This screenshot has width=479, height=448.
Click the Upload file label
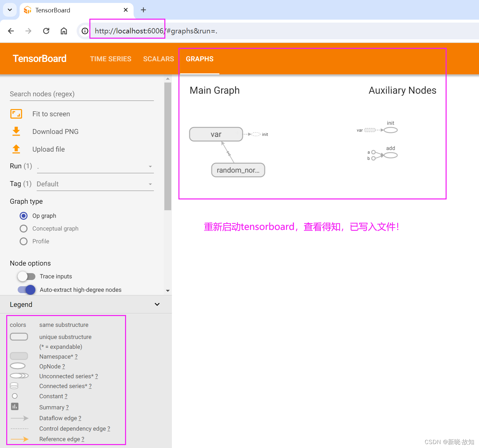(x=48, y=149)
